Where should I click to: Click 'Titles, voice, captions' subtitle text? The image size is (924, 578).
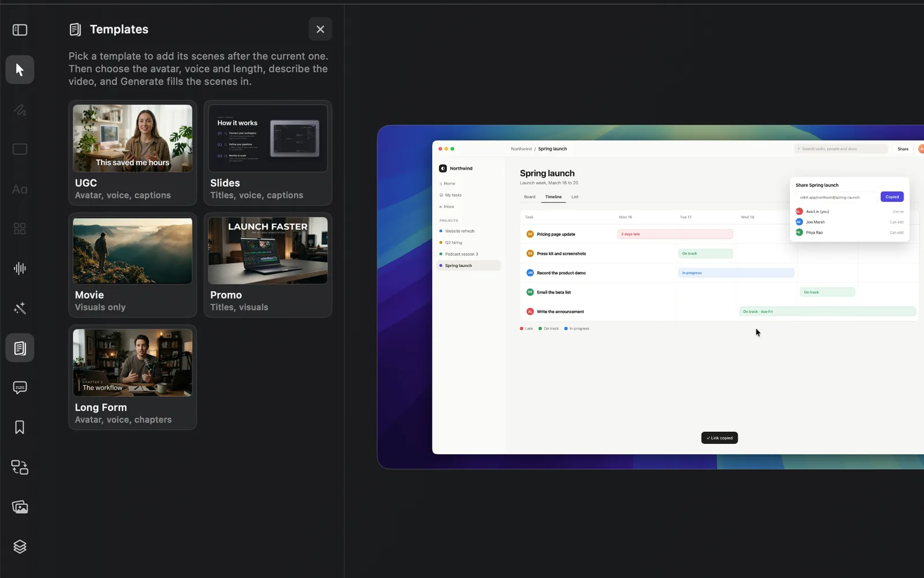[256, 195]
